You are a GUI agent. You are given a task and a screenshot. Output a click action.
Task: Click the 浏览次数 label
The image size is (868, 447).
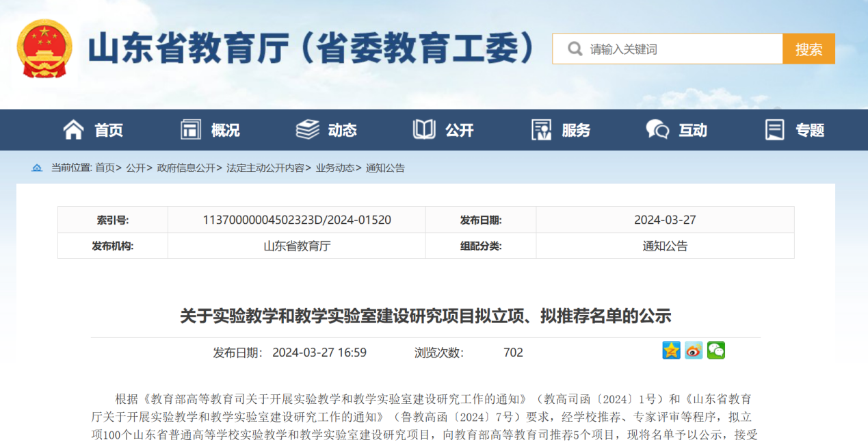point(438,353)
